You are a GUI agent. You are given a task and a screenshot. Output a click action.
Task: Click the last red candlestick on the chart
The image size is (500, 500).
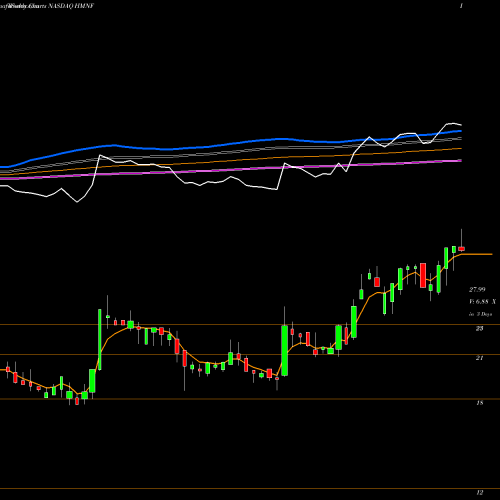461,248
